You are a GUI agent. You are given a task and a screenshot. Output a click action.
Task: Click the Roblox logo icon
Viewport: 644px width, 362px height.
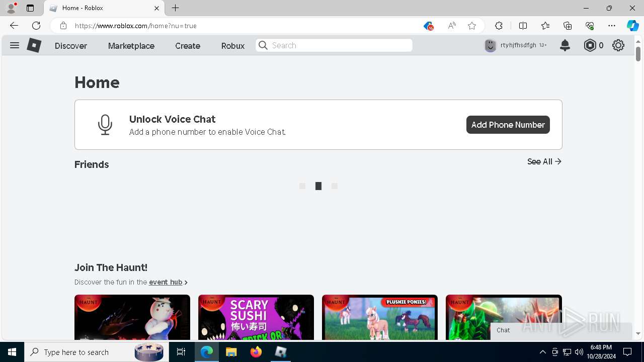[34, 45]
